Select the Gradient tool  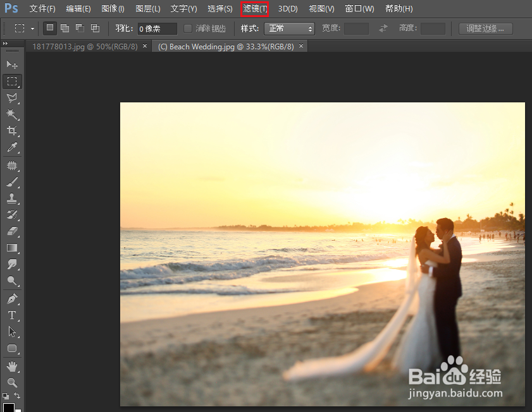click(12, 248)
